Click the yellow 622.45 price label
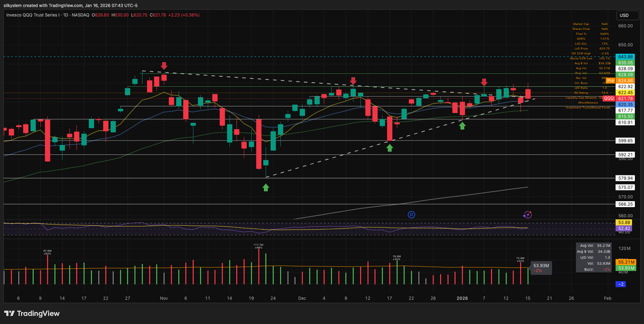Screen dimensions: 644x324 pyautogui.click(x=626, y=92)
